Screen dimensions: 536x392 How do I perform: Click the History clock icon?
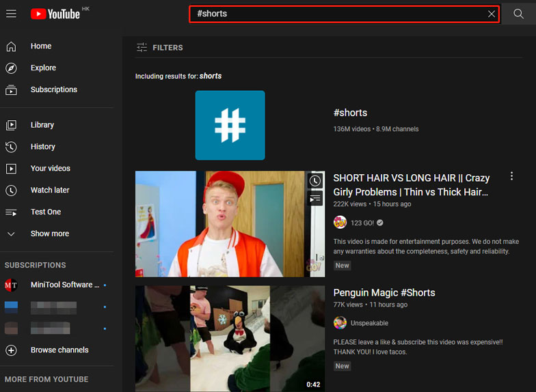(x=11, y=147)
